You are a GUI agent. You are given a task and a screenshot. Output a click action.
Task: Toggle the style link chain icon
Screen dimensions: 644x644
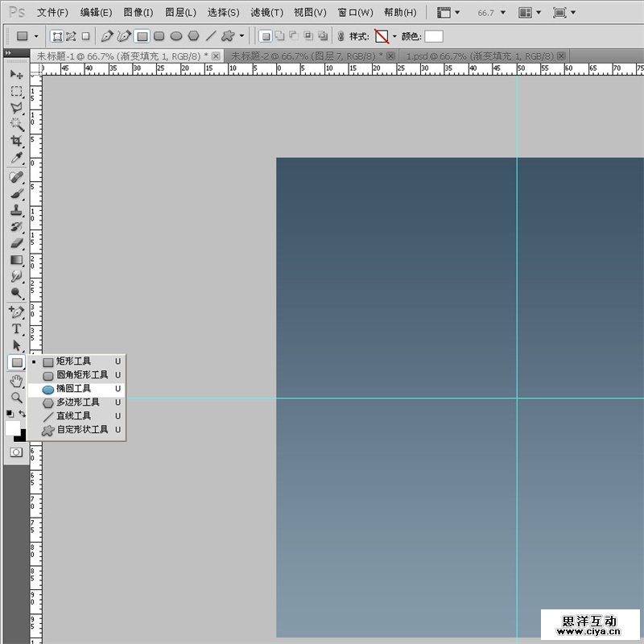(341, 36)
